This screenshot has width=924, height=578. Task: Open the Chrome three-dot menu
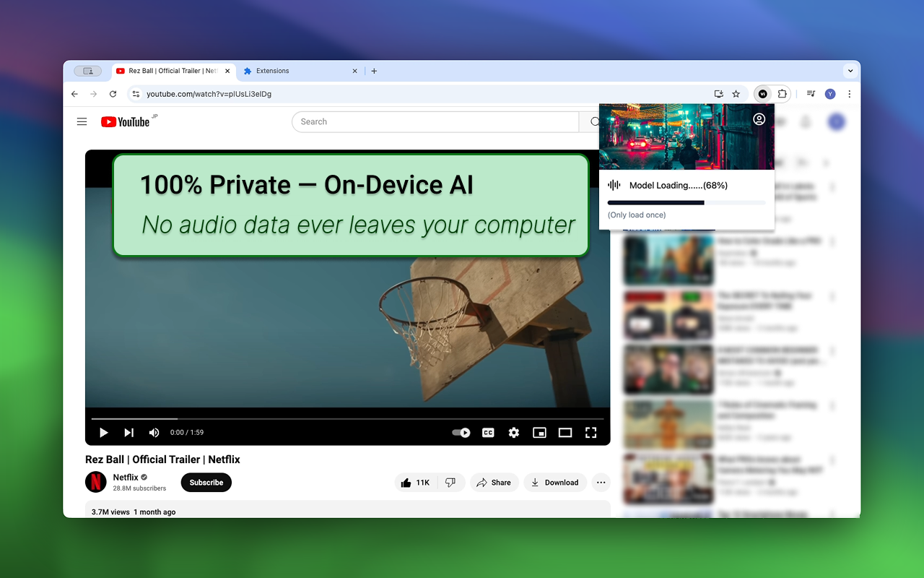[849, 94]
